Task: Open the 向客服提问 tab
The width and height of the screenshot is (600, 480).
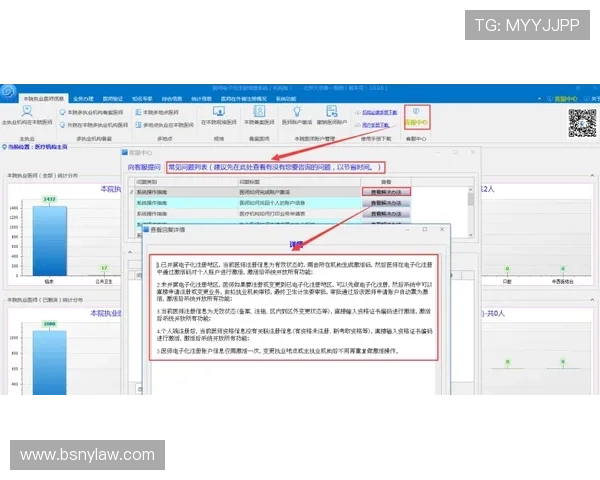Action: coord(142,169)
